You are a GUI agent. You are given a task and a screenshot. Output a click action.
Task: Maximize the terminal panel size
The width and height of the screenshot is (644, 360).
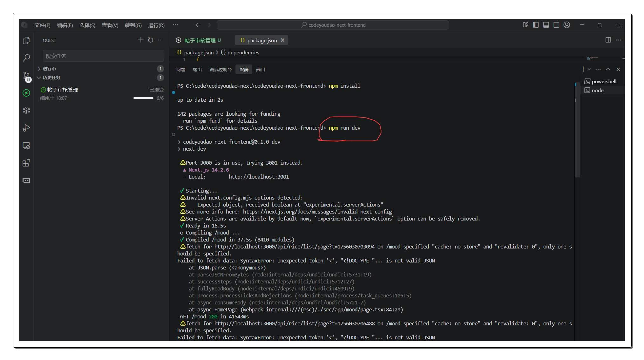pos(608,69)
